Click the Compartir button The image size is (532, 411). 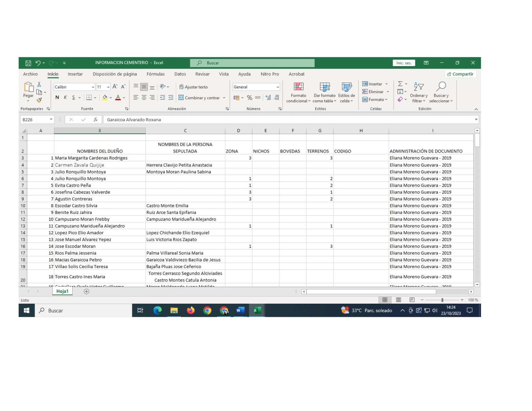coord(460,74)
